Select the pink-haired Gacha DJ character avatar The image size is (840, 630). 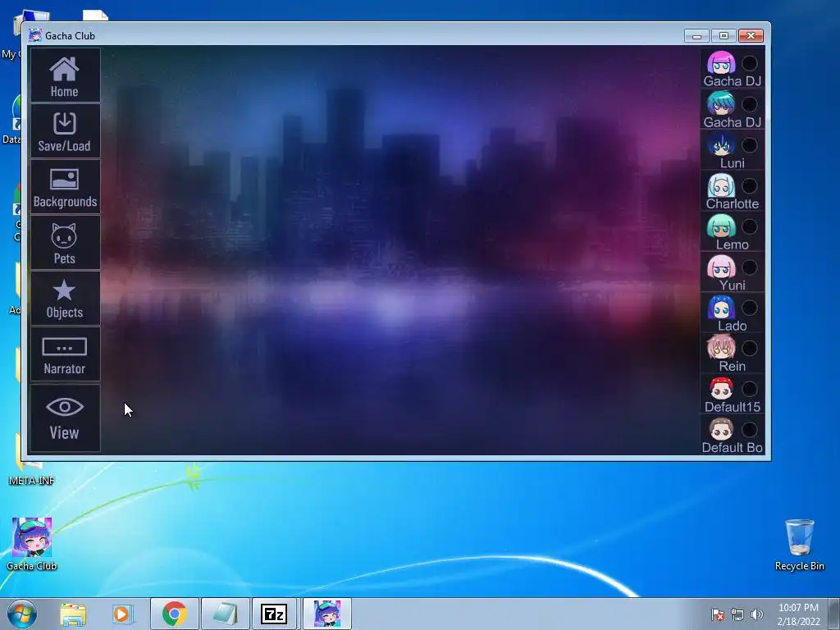[721, 62]
